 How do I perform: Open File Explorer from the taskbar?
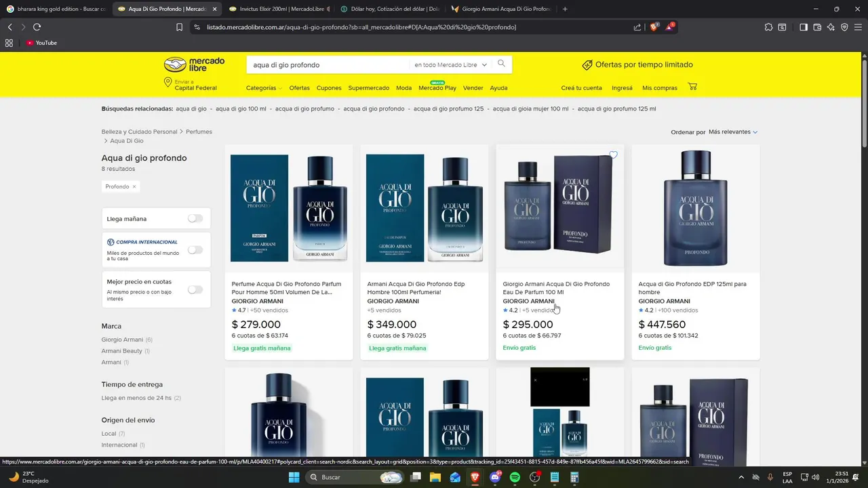[x=435, y=477]
